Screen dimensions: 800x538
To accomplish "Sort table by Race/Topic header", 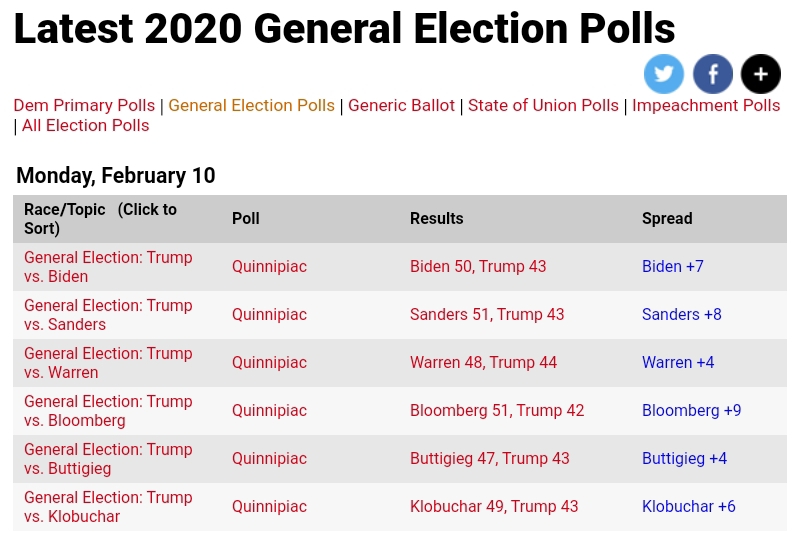I will [100, 219].
